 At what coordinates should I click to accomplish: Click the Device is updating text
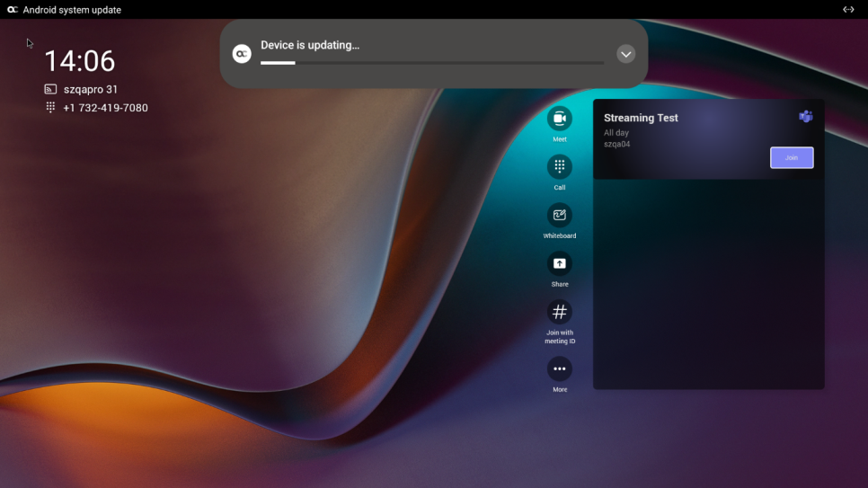click(310, 45)
